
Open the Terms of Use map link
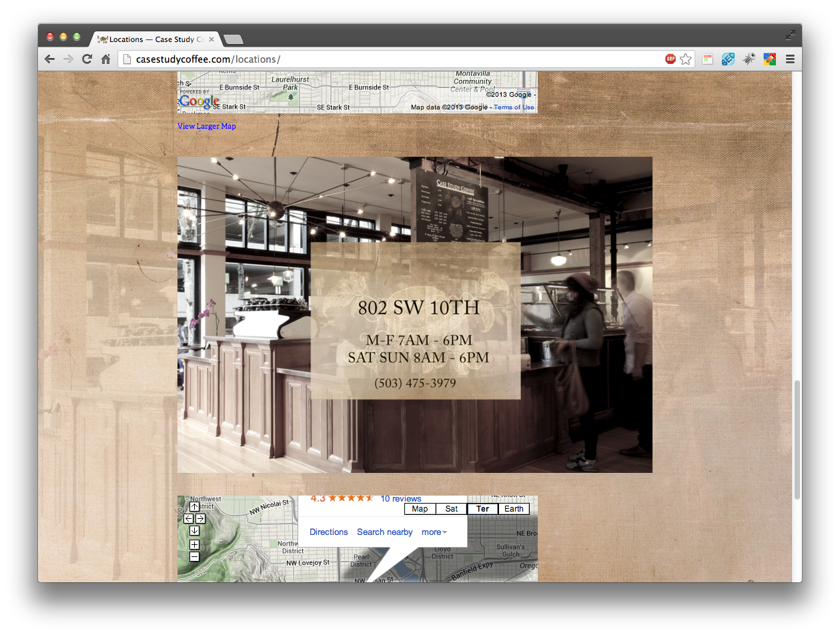pyautogui.click(x=514, y=107)
